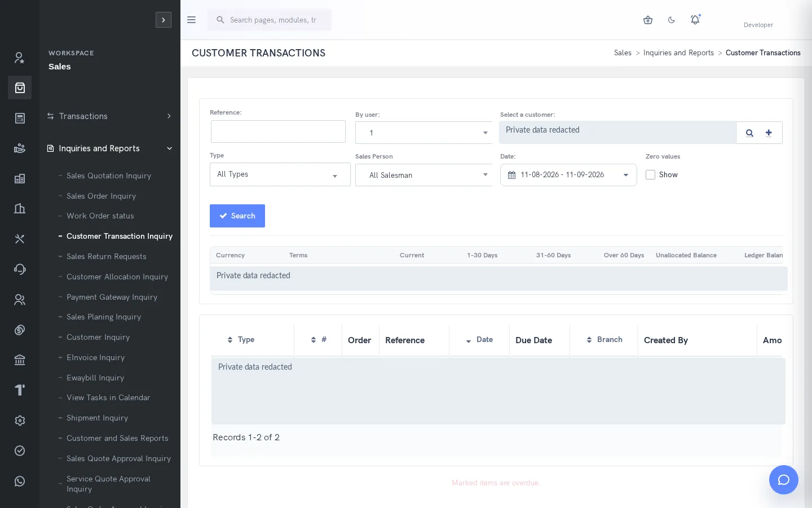Click the Select a customer field
This screenshot has width=812, height=508.
tap(618, 133)
